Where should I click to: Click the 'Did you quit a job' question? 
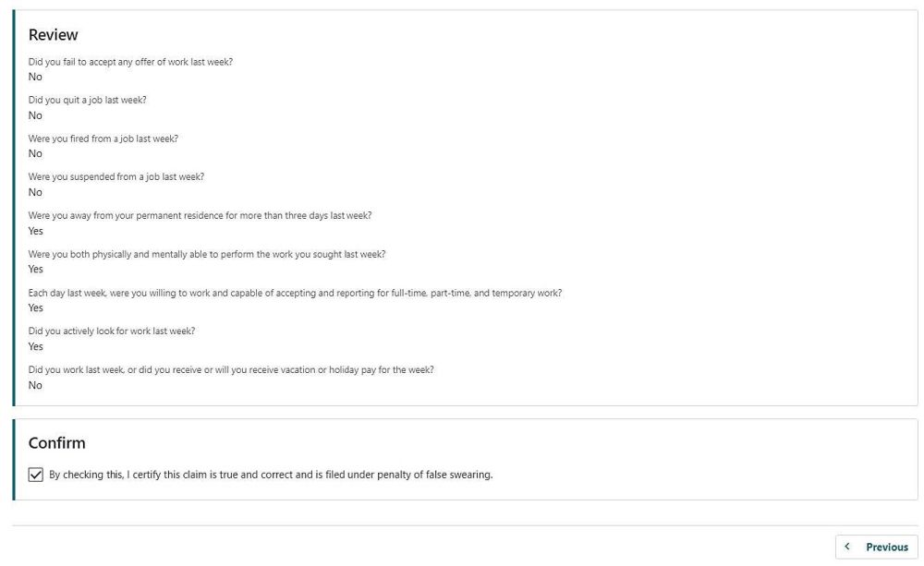(87, 100)
